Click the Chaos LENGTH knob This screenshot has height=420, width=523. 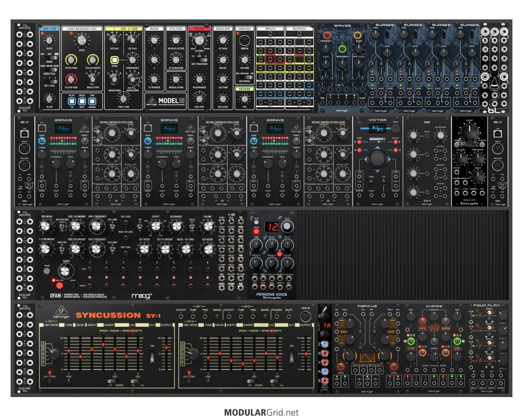(x=434, y=356)
